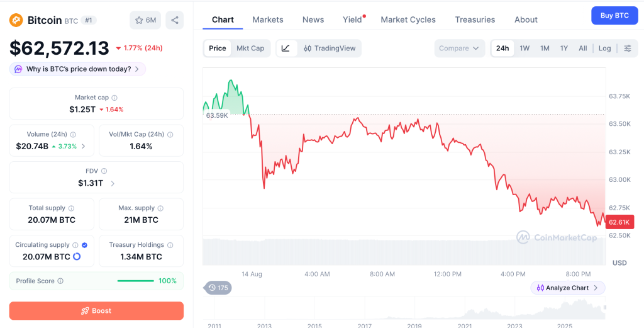Viewport: 644px width, 328px height.
Task: Click the Profile Score info icon
Action: coord(60,281)
